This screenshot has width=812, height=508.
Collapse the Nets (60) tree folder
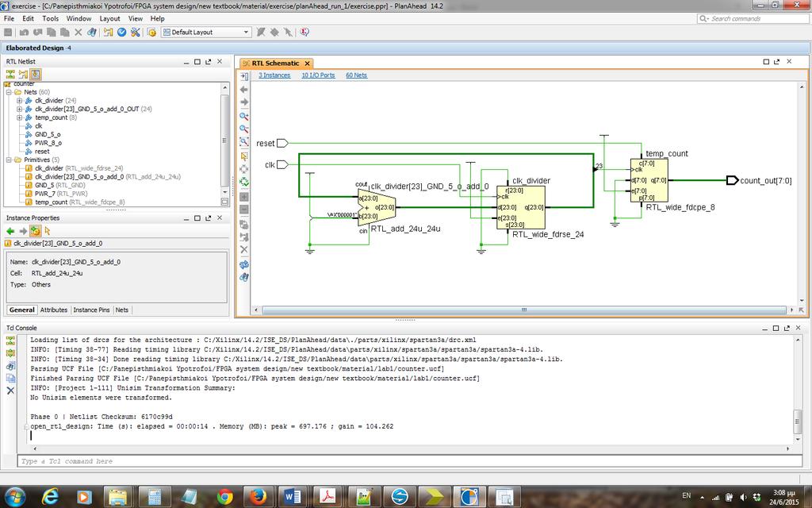[9, 92]
